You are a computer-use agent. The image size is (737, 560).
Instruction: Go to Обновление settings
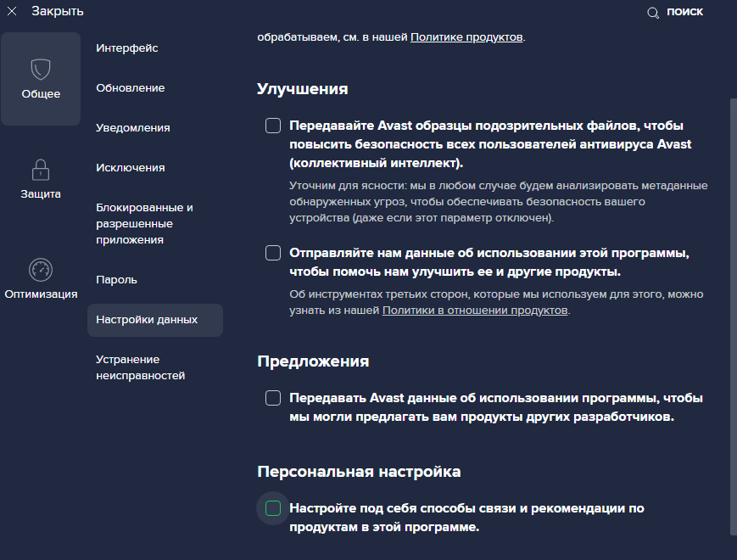coord(131,88)
